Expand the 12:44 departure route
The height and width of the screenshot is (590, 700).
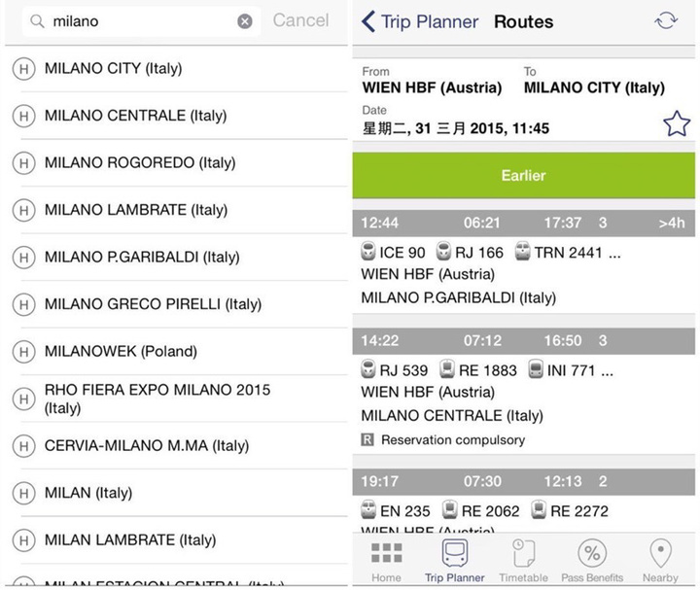pos(523,223)
